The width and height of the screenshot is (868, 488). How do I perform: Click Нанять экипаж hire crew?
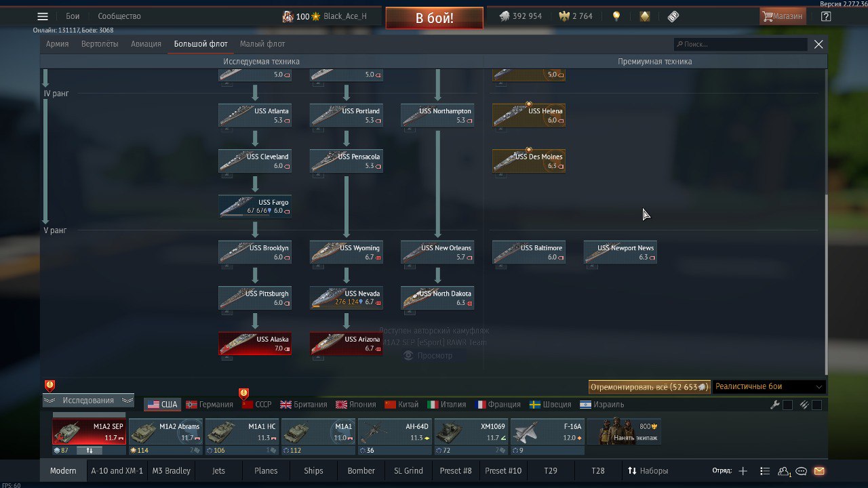(x=625, y=432)
